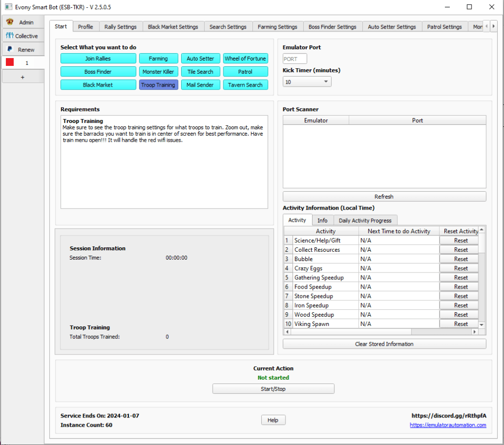
Task: Reset the Crazy Eggs activity
Action: (461, 268)
